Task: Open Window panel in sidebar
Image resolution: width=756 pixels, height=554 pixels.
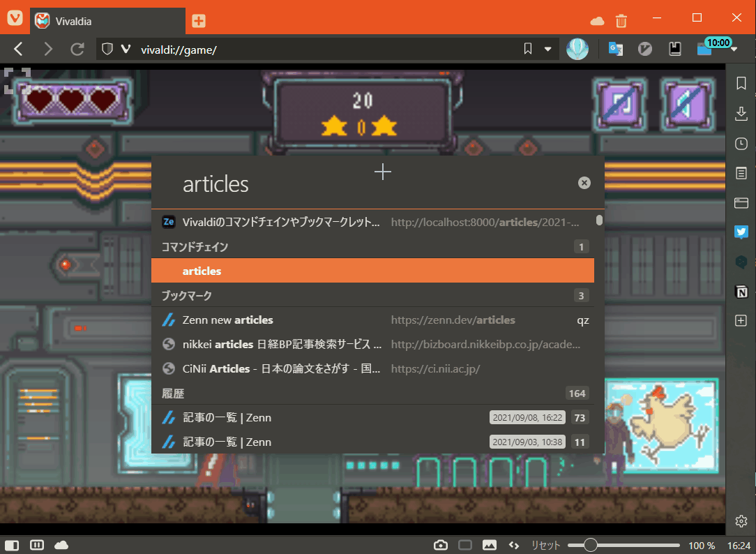Action: click(x=741, y=203)
